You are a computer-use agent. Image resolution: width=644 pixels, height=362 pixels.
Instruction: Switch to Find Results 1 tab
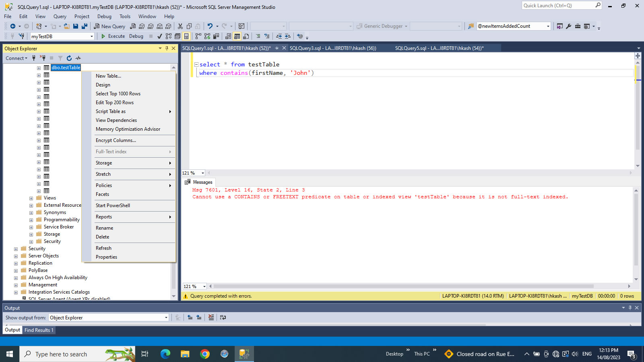pos(39,330)
